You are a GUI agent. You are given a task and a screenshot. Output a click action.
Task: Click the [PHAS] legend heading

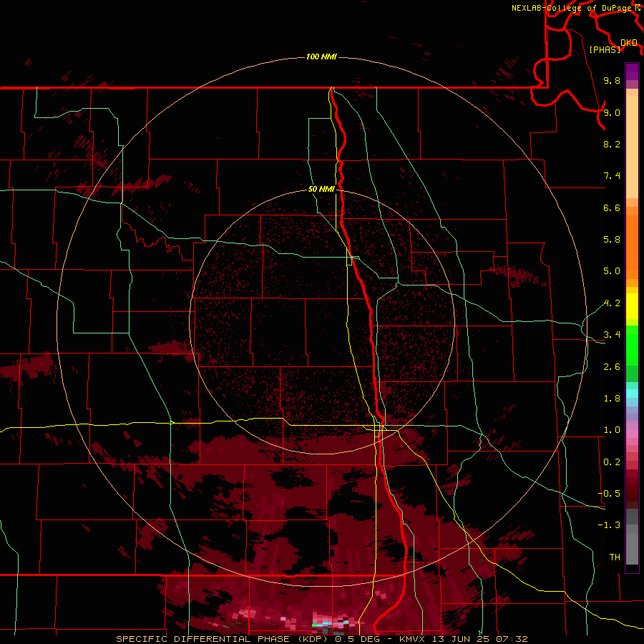click(605, 49)
